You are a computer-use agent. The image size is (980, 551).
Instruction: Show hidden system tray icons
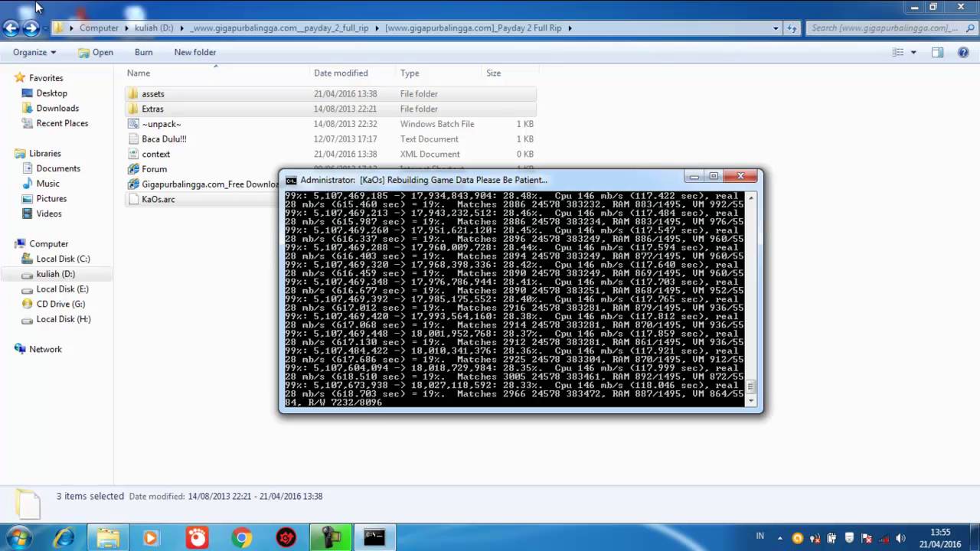(x=780, y=539)
